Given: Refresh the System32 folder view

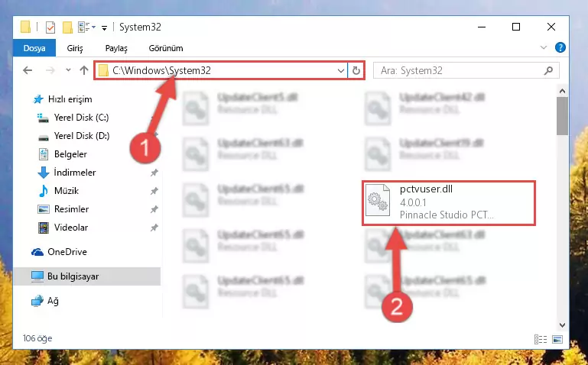Looking at the screenshot, I should 356,70.
